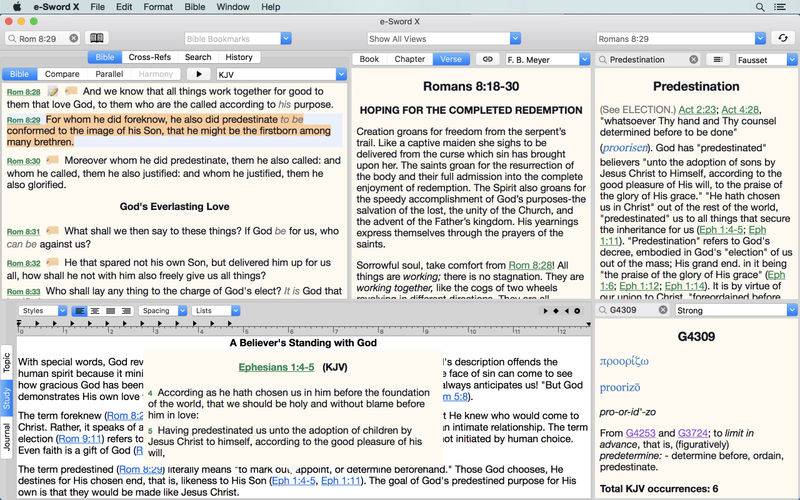Switch to the Cross-Refs tab

[x=149, y=57]
